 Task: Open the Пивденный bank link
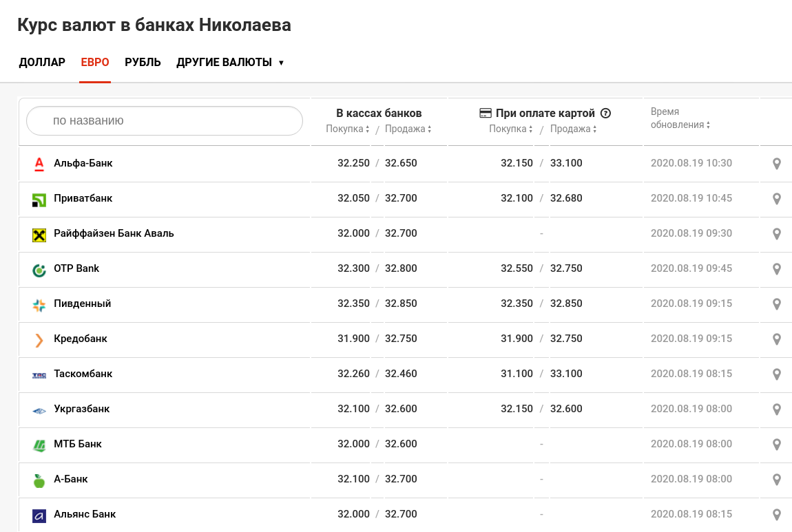(x=83, y=304)
